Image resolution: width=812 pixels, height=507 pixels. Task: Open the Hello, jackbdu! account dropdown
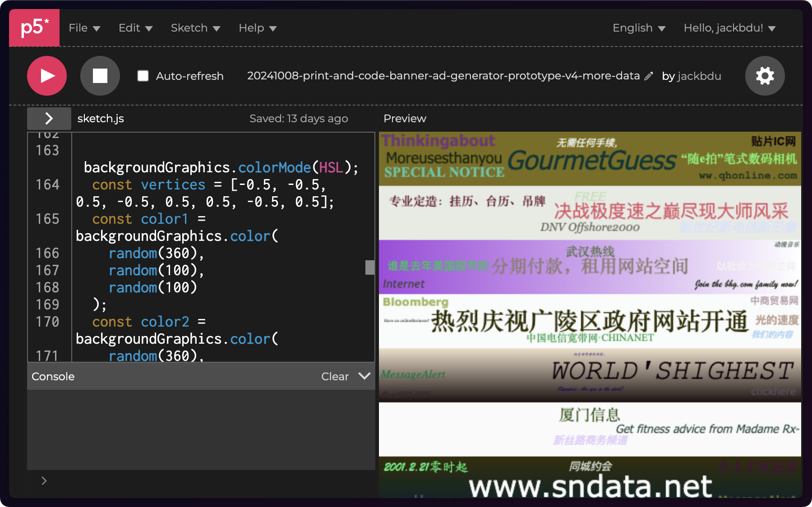pyautogui.click(x=729, y=28)
